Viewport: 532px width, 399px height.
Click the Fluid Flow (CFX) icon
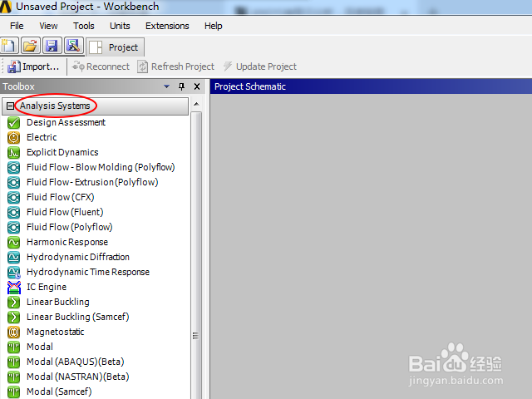coord(13,197)
